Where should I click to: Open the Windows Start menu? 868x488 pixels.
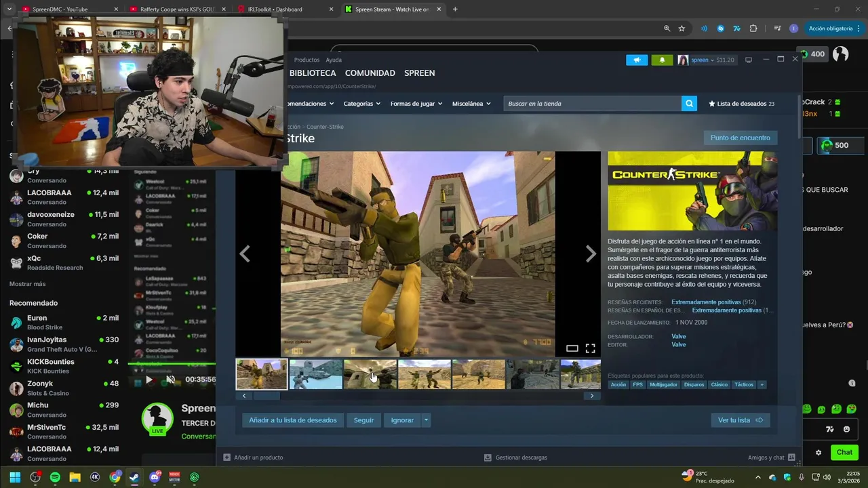tap(15, 477)
